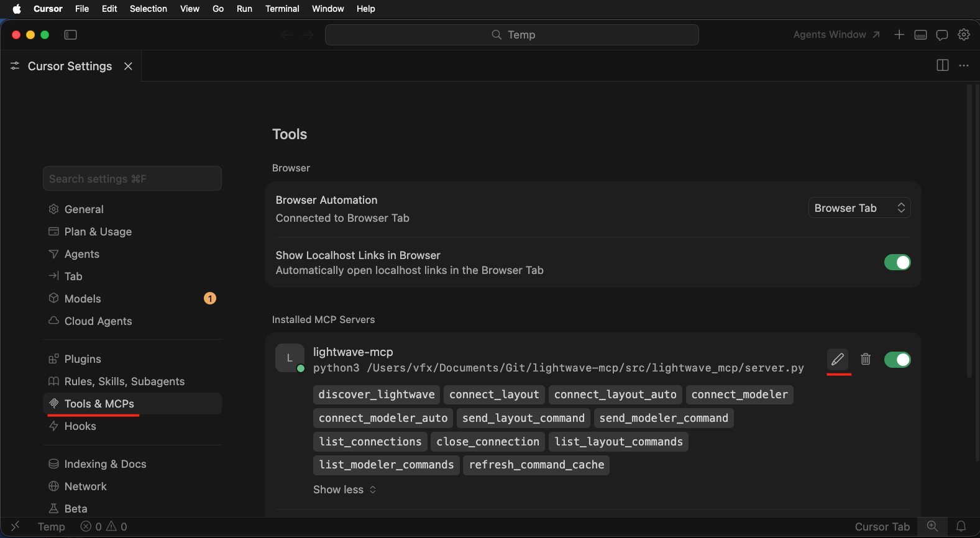Click the remote window icon in status bar
The height and width of the screenshot is (538, 980).
click(16, 526)
